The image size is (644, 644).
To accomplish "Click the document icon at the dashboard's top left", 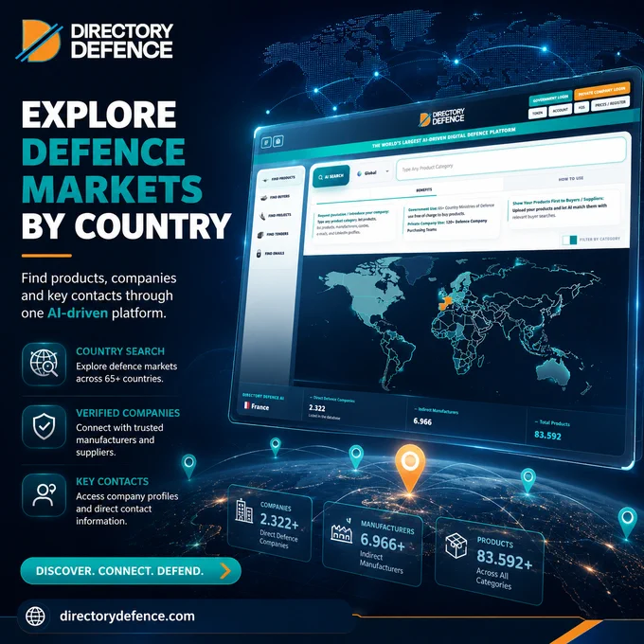I will 266,142.
